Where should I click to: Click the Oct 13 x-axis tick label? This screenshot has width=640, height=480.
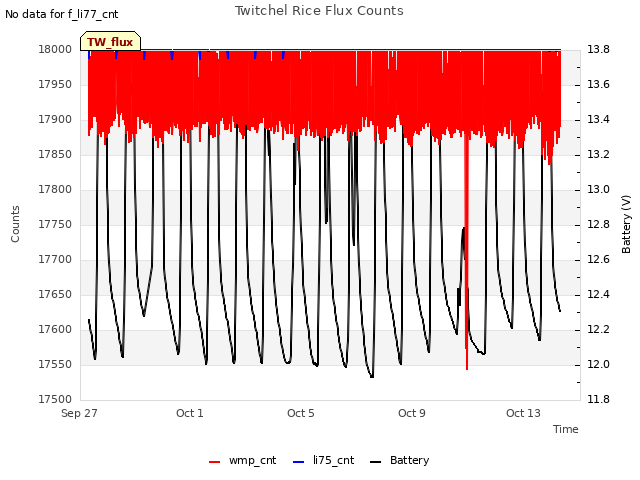tap(523, 413)
